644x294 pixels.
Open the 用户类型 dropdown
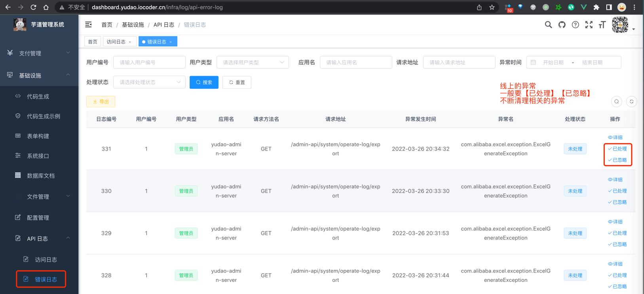pyautogui.click(x=253, y=62)
